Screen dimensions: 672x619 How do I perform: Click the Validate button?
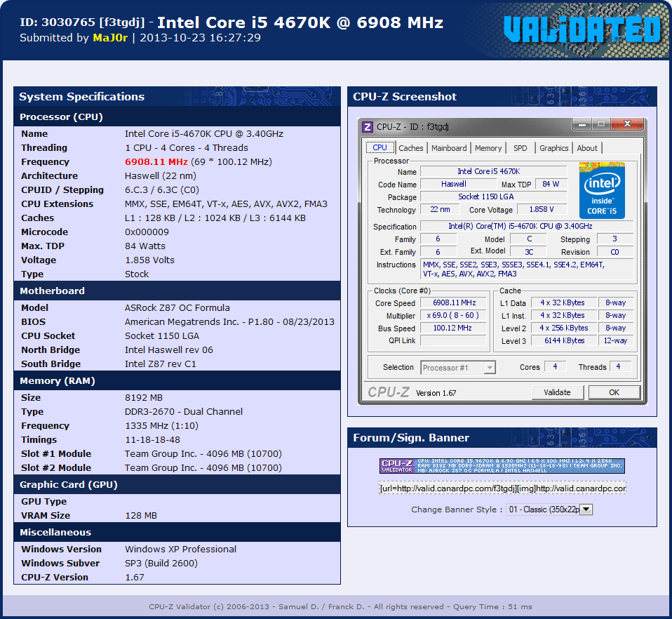point(557,392)
